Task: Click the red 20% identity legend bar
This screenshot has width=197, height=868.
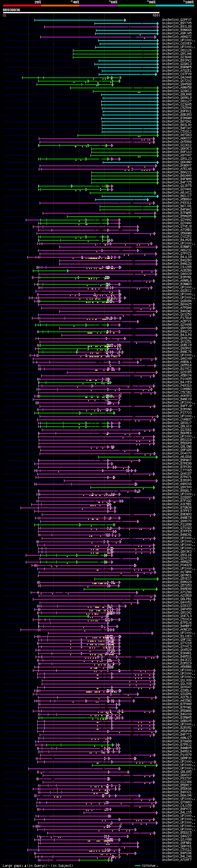Action: point(22,6)
